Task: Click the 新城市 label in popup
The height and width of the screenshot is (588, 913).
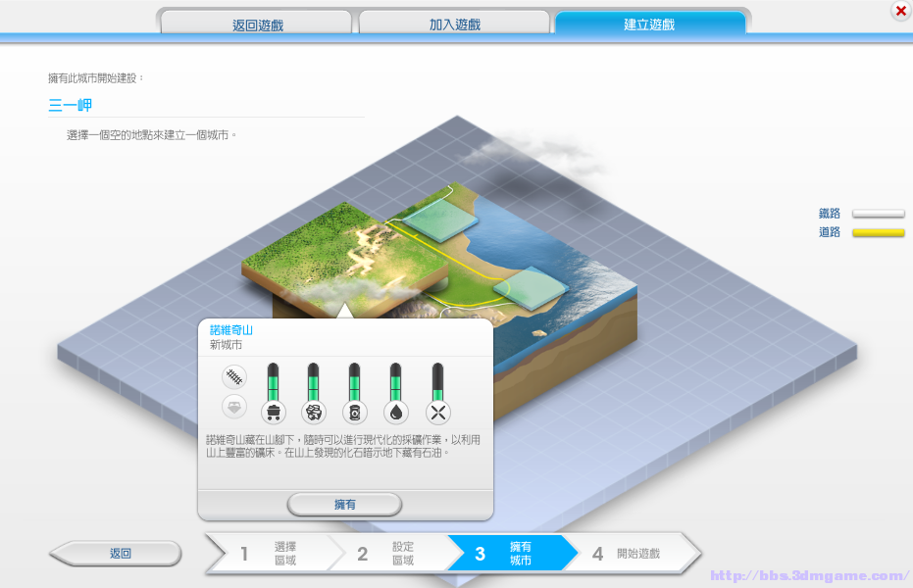Action: tap(226, 345)
